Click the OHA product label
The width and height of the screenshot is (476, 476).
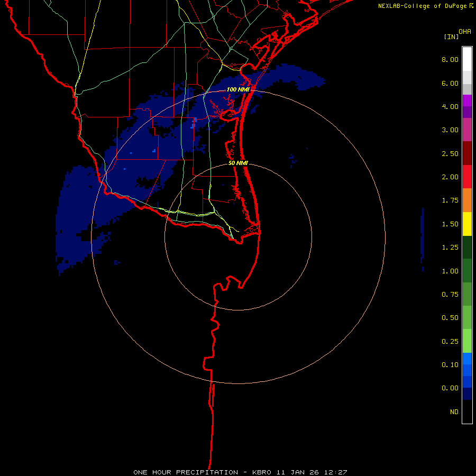point(465,32)
